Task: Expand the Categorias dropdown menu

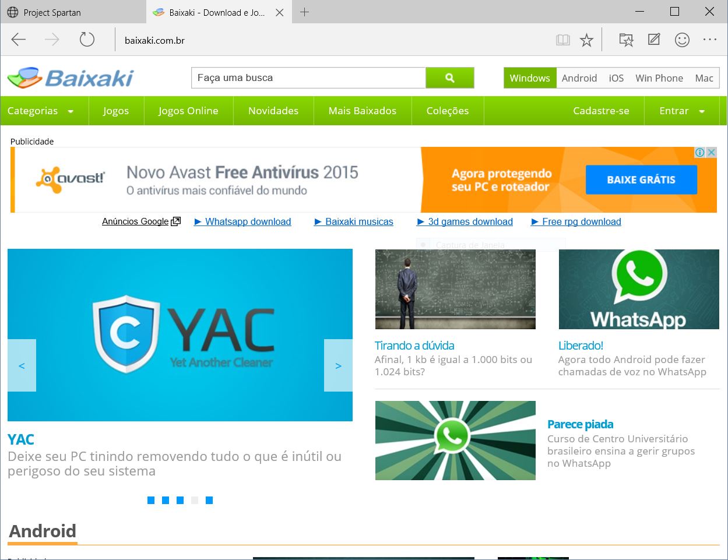Action: coord(41,111)
